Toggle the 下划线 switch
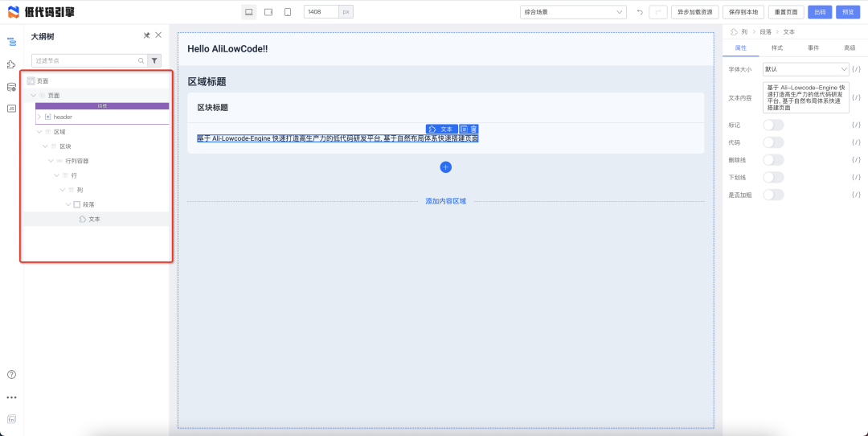 (x=773, y=177)
